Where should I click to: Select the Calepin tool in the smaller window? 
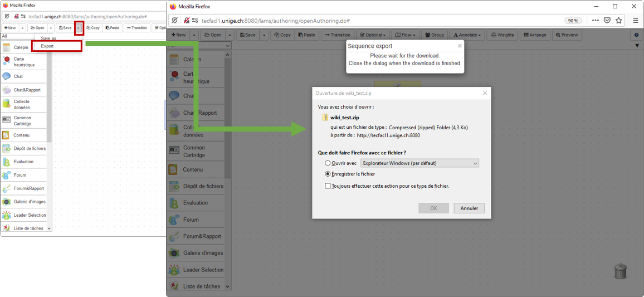(x=23, y=47)
